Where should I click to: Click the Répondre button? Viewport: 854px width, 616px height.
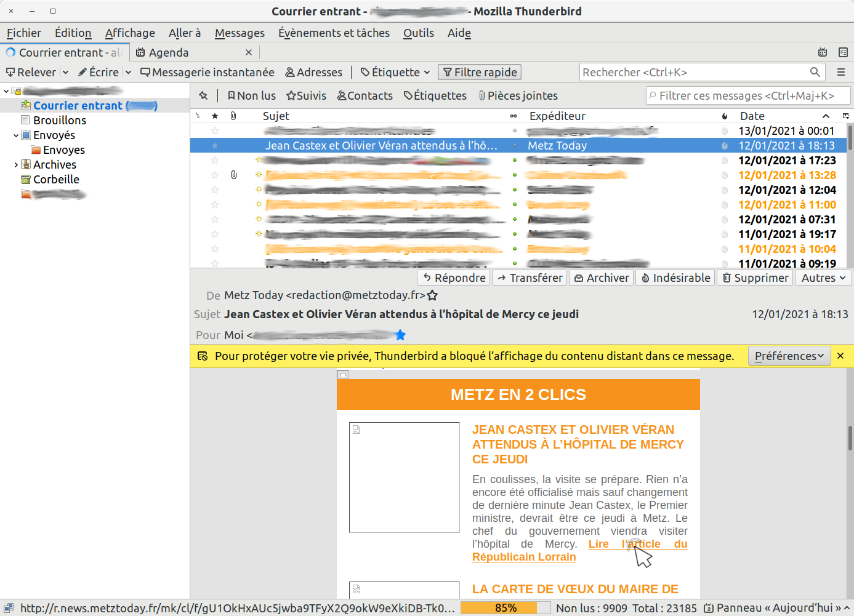point(454,278)
